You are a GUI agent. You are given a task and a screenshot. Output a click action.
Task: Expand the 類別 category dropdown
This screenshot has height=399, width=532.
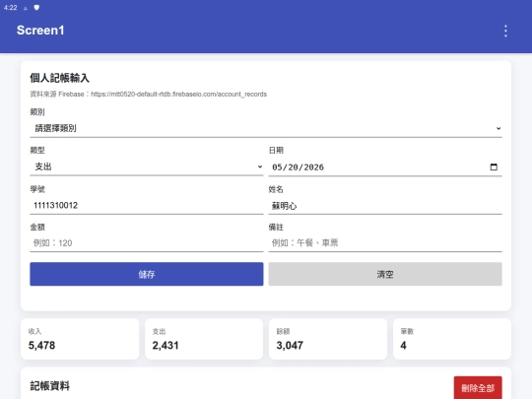point(266,128)
